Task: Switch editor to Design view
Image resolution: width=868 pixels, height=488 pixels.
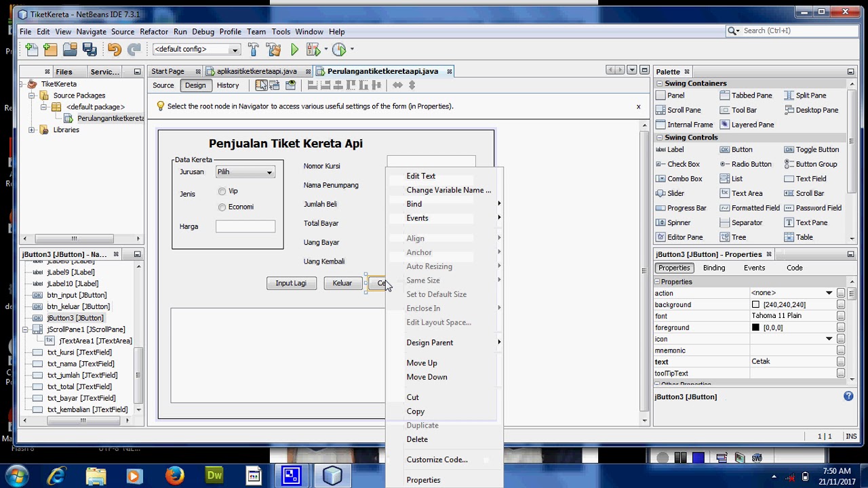Action: coord(195,85)
